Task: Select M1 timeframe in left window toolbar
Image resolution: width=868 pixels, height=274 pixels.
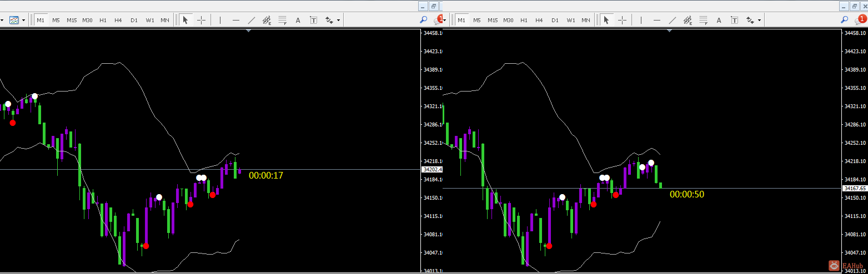Action: tap(41, 20)
